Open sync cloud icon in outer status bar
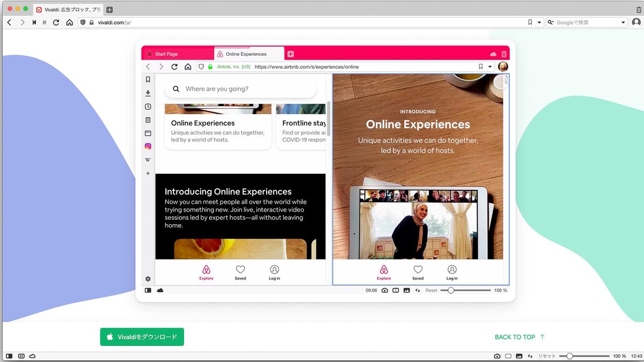This screenshot has height=362, width=644. tap(32, 356)
